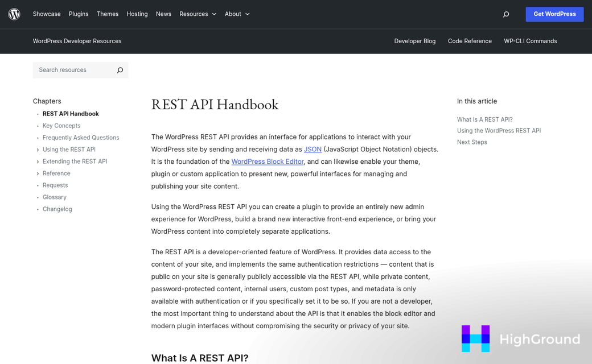This screenshot has height=364, width=592.
Task: Open the Changelog chapter
Action: pyautogui.click(x=57, y=209)
